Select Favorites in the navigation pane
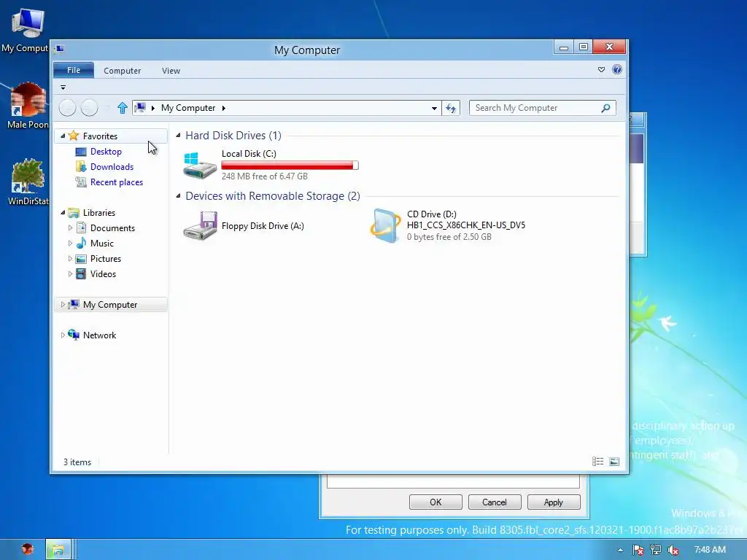The width and height of the screenshot is (747, 560). (x=100, y=136)
